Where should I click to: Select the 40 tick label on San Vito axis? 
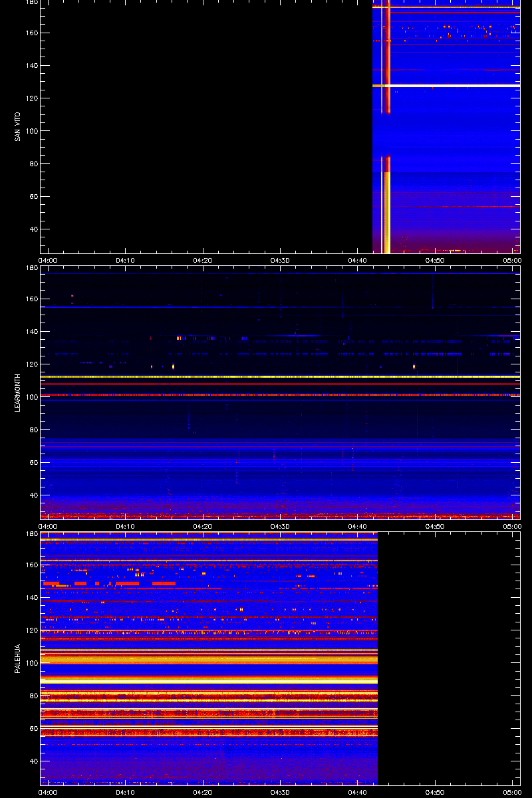point(33,229)
